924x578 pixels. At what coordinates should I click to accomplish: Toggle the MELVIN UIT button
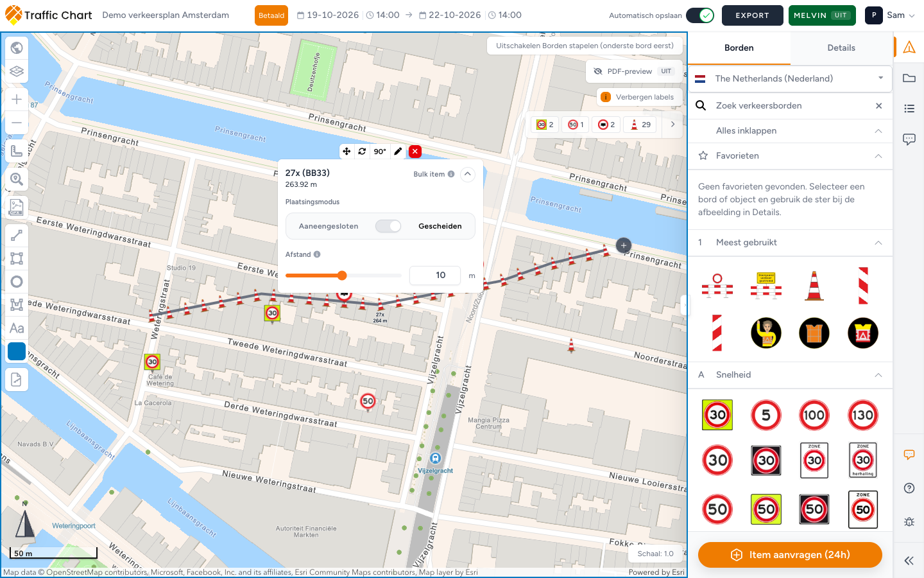point(822,15)
